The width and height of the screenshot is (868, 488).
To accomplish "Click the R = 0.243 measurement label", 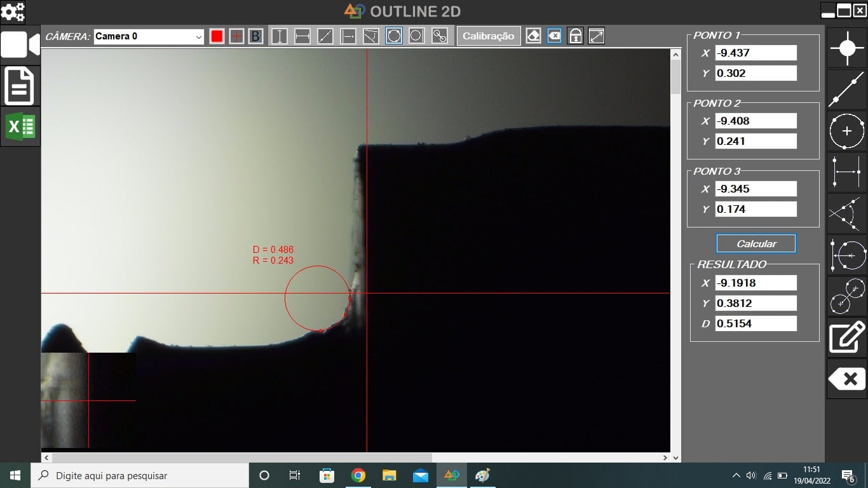I will tap(273, 261).
